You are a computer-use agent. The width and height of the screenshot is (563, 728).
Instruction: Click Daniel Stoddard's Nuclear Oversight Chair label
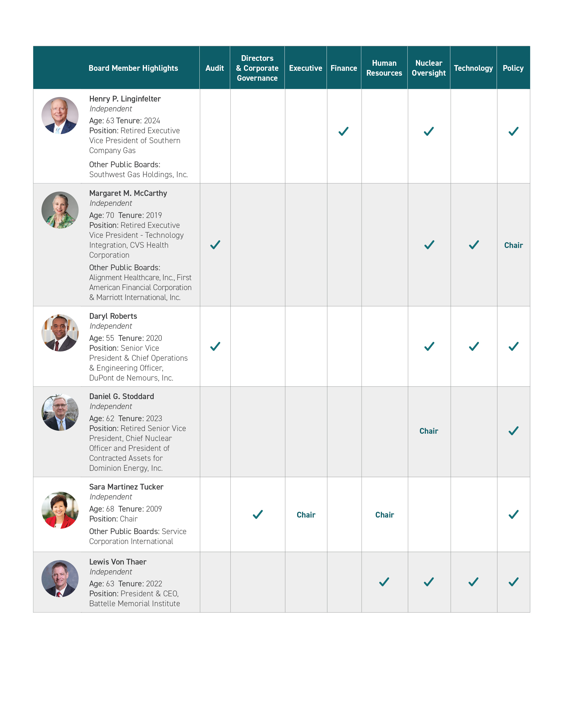429,431
